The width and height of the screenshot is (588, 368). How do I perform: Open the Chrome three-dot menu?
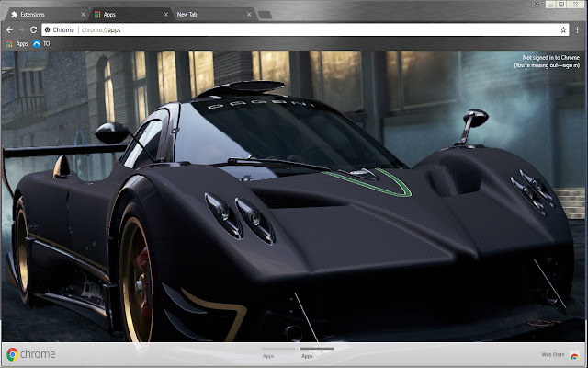[x=578, y=29]
